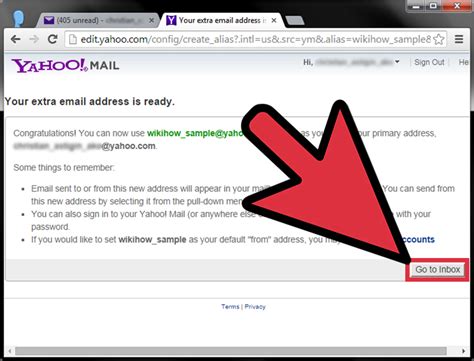474x361 pixels.
Task: Maximize the browser window
Action: pyautogui.click(x=433, y=6)
